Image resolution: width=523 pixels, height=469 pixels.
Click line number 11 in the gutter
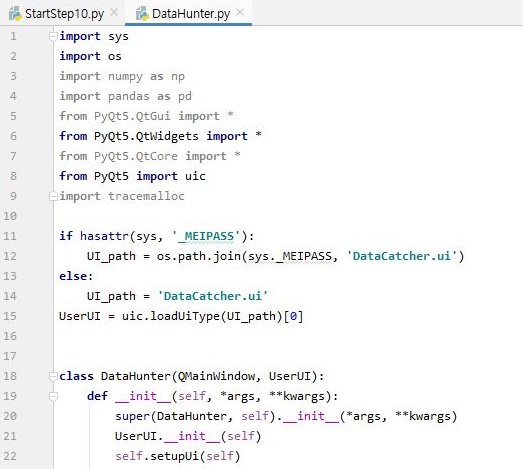10,236
